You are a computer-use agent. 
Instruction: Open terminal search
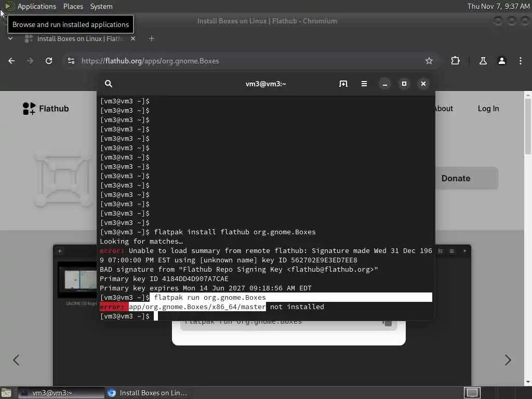[108, 84]
